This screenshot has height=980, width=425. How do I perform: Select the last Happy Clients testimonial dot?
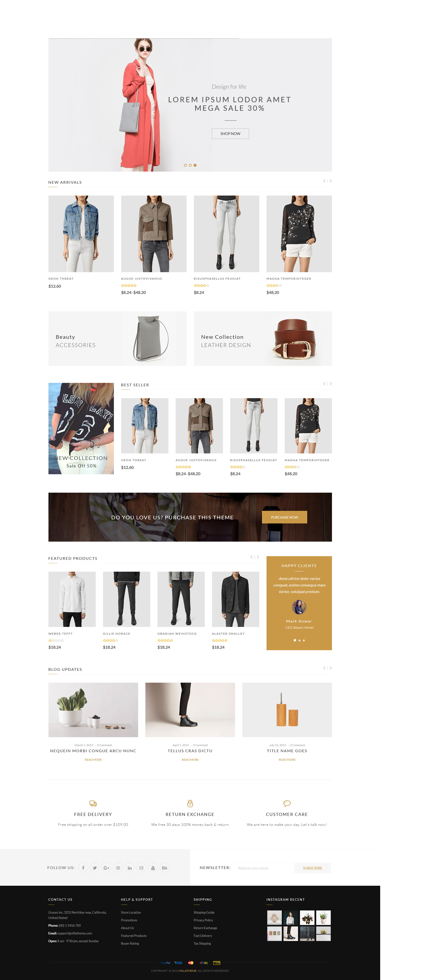click(304, 640)
